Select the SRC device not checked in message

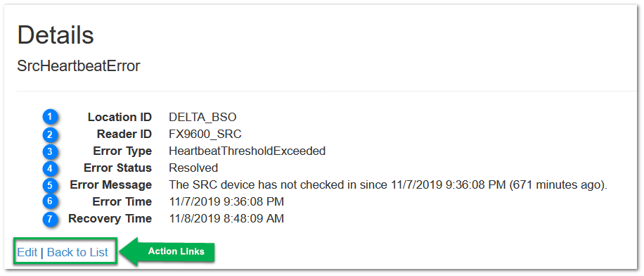click(388, 184)
